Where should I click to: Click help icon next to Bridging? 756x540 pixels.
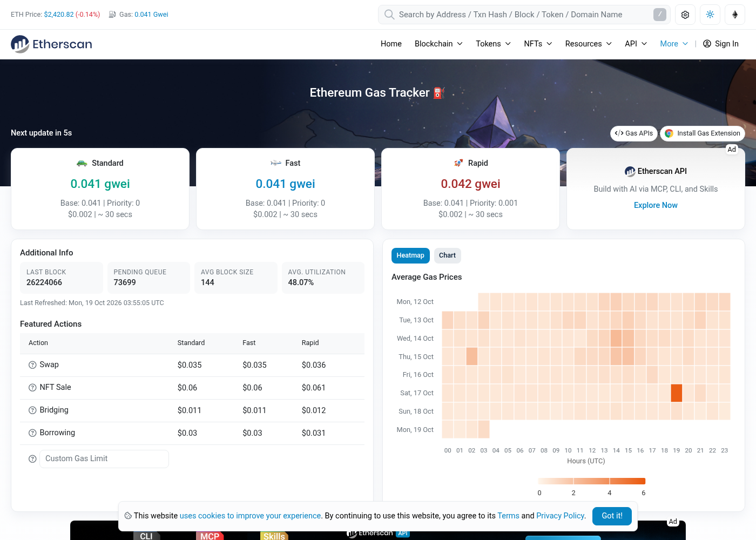coord(32,410)
